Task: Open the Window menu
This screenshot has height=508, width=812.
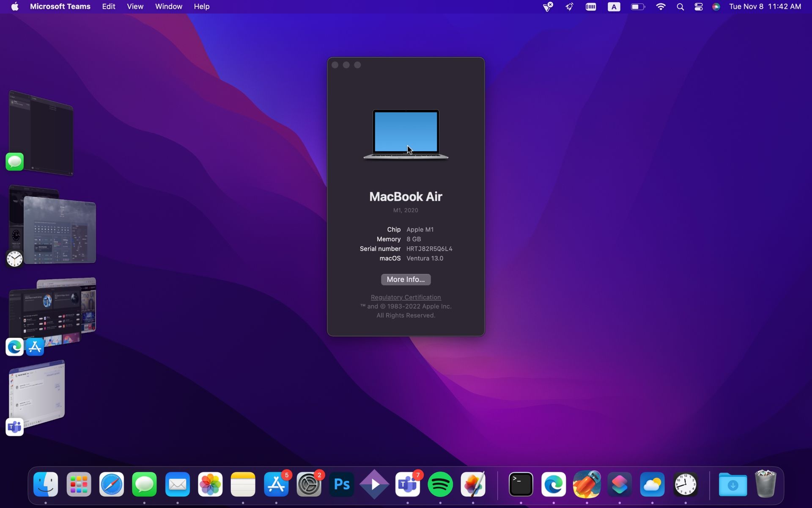Action: point(168,7)
